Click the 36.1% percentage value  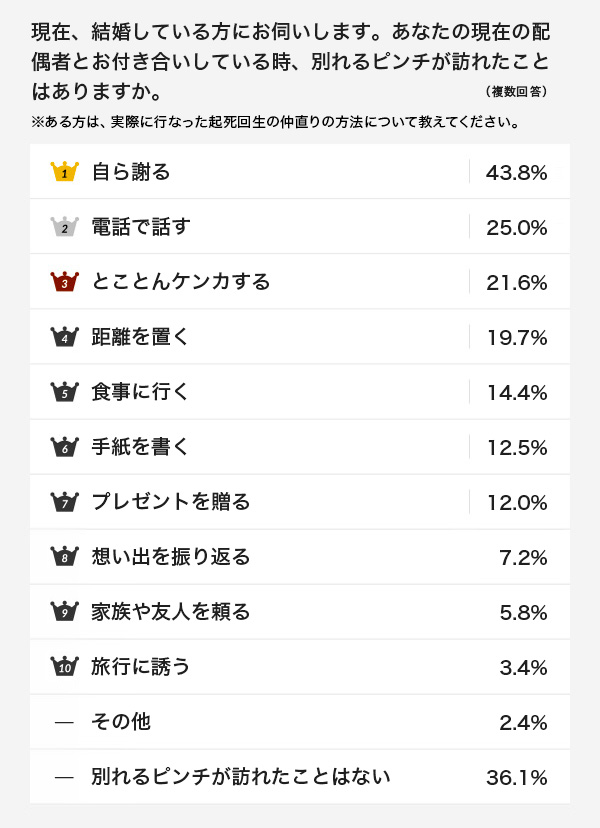(517, 777)
